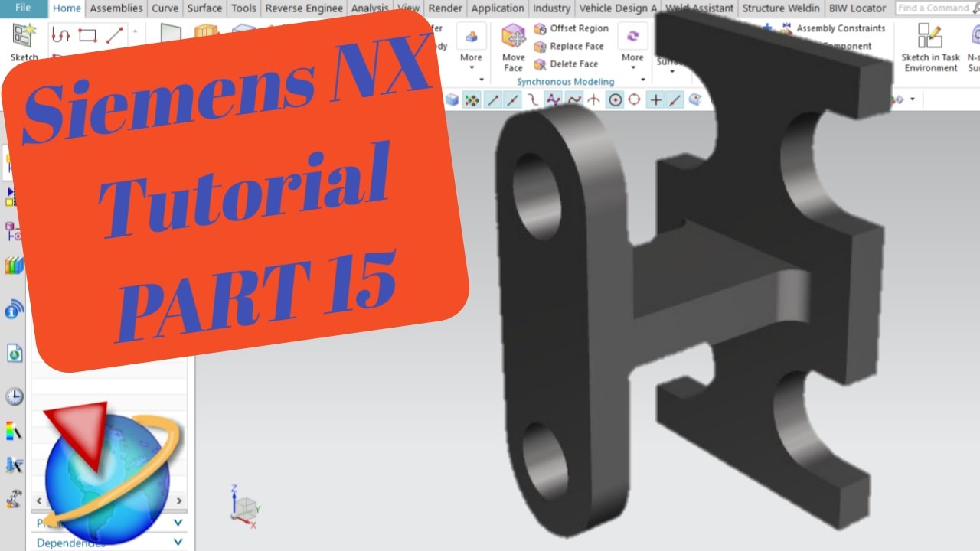This screenshot has width=980, height=551.
Task: Open the BIW Locator tab
Action: click(x=857, y=8)
